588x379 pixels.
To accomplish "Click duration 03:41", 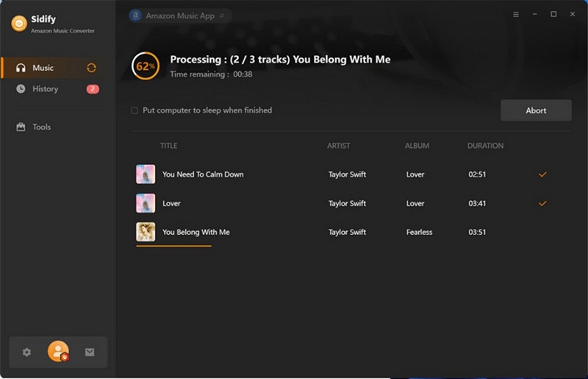I will tap(477, 203).
